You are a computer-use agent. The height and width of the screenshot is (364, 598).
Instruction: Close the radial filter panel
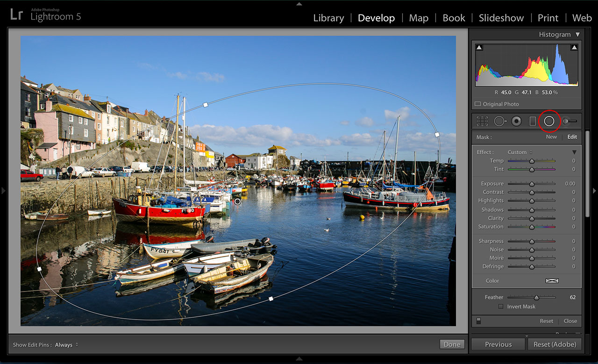click(x=570, y=321)
